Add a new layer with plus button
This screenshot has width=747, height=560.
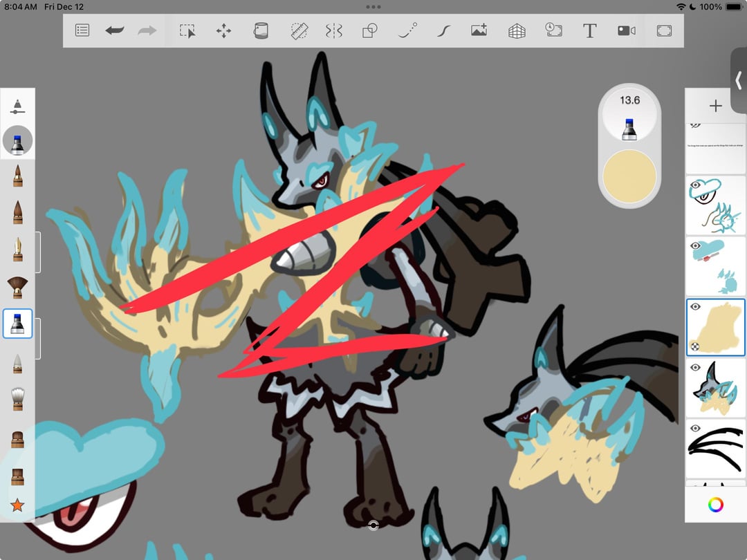715,106
